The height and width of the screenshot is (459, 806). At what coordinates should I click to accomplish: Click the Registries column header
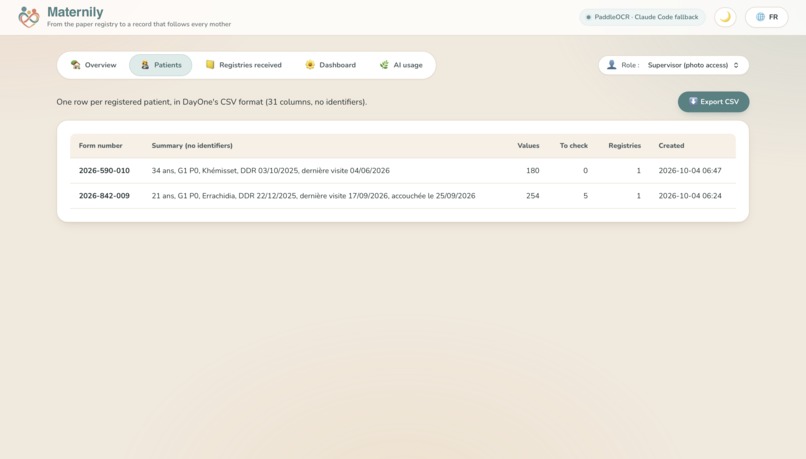pos(625,145)
